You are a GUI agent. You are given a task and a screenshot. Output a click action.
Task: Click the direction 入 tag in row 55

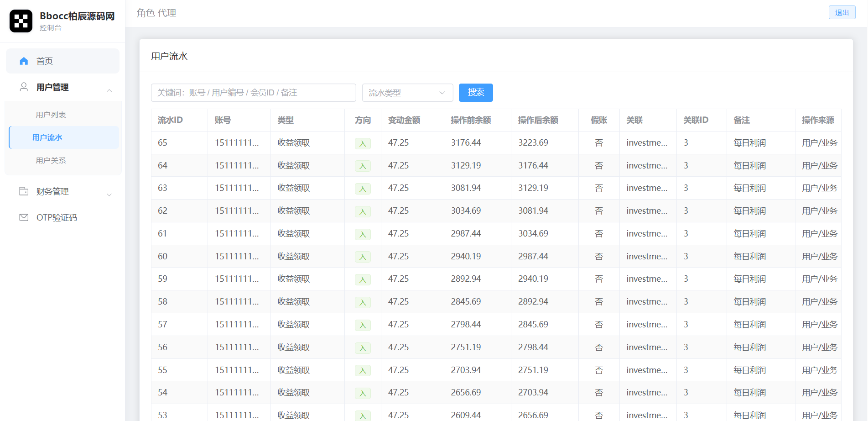coord(363,371)
